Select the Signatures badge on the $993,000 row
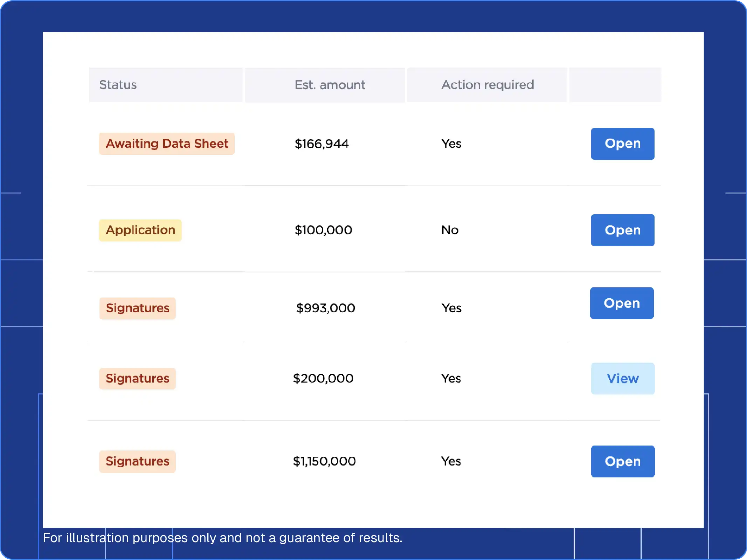The height and width of the screenshot is (560, 747). pos(137,308)
